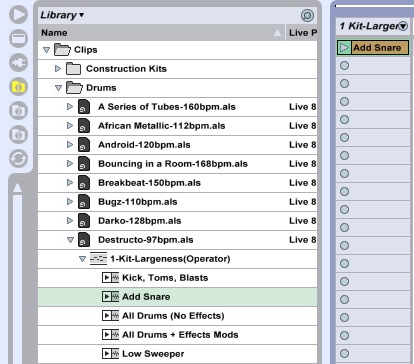Expand the Construction Kits folder
Screen dimensions: 414x364
tap(58, 68)
